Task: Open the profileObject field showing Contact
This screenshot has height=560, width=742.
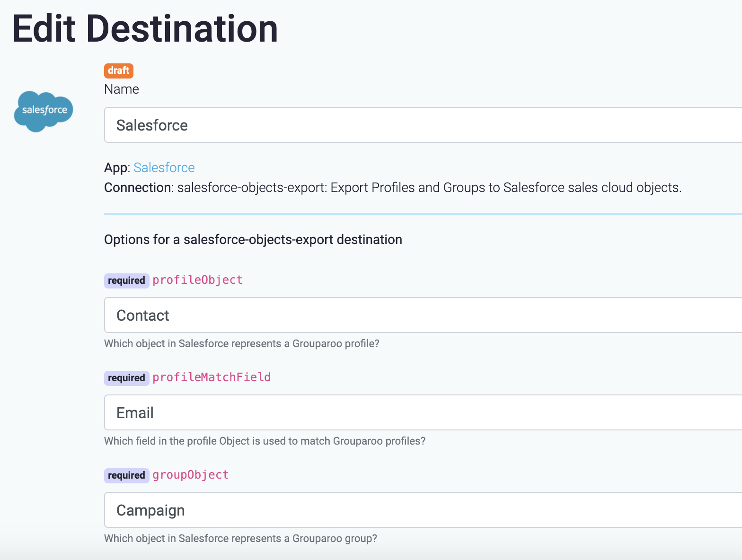Action: click(423, 315)
